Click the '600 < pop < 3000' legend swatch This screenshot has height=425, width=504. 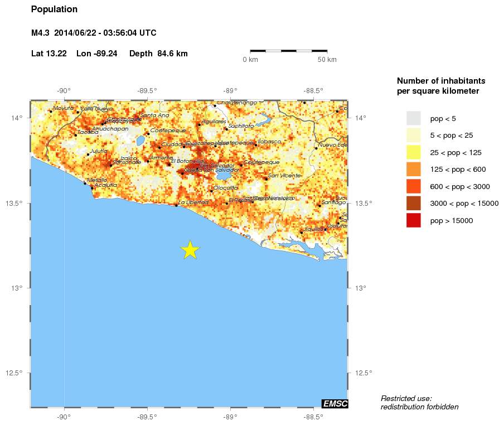[413, 187]
